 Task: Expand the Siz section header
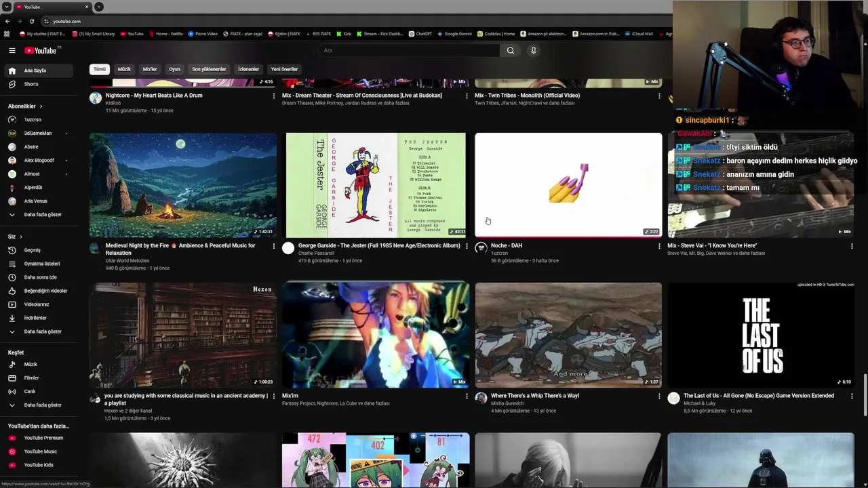pyautogui.click(x=15, y=237)
